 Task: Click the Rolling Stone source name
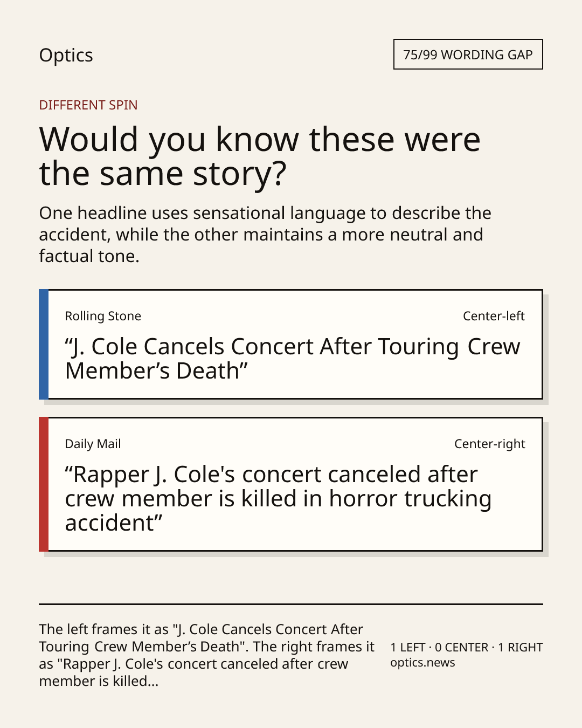click(x=103, y=316)
